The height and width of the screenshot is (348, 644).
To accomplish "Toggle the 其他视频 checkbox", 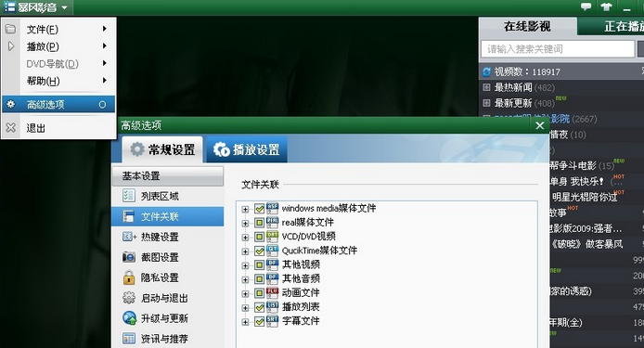I will tap(259, 265).
